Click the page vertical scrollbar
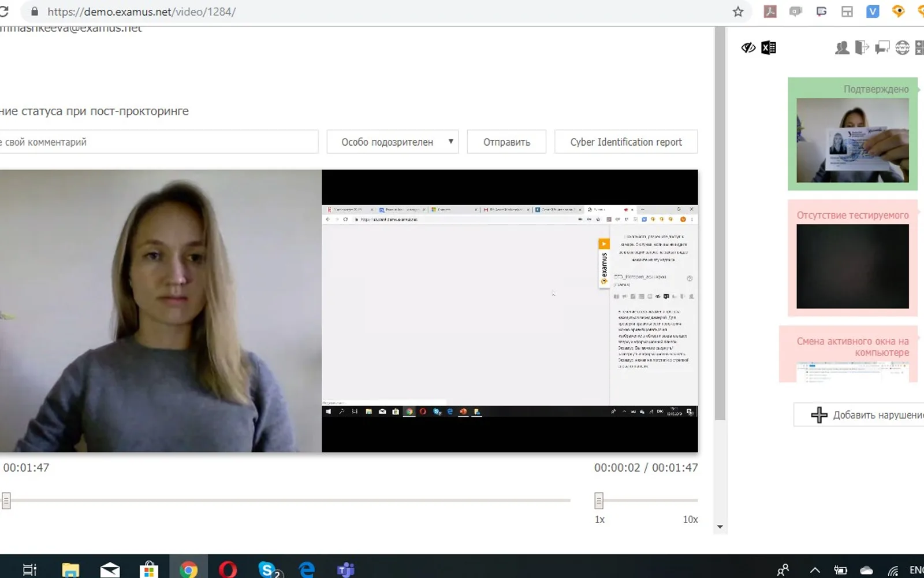This screenshot has width=924, height=578. 720,223
